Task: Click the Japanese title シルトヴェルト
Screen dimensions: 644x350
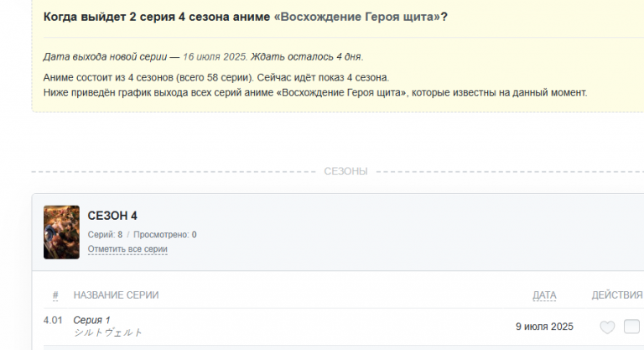Action: click(107, 332)
